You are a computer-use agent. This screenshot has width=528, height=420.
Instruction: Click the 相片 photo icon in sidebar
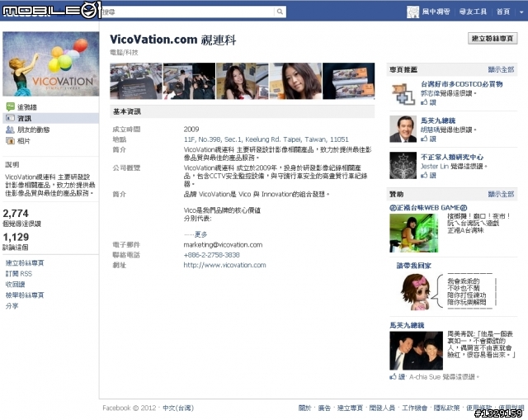coord(10,141)
